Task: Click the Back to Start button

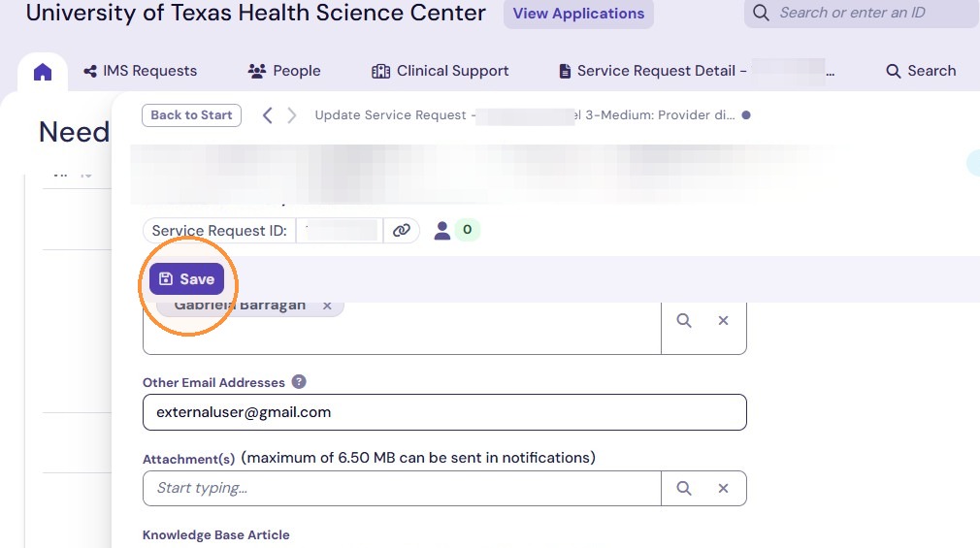Action: pyautogui.click(x=191, y=115)
